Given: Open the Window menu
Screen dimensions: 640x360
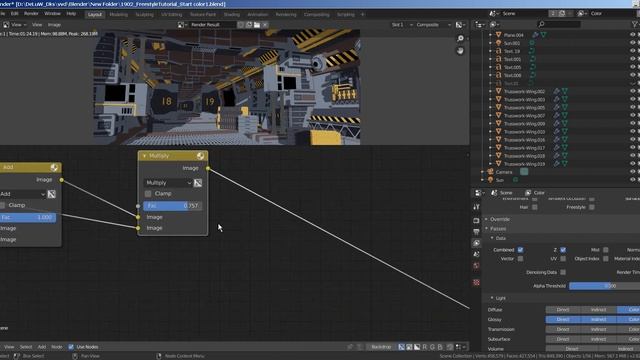Looking at the screenshot, I should pyautogui.click(x=52, y=13).
